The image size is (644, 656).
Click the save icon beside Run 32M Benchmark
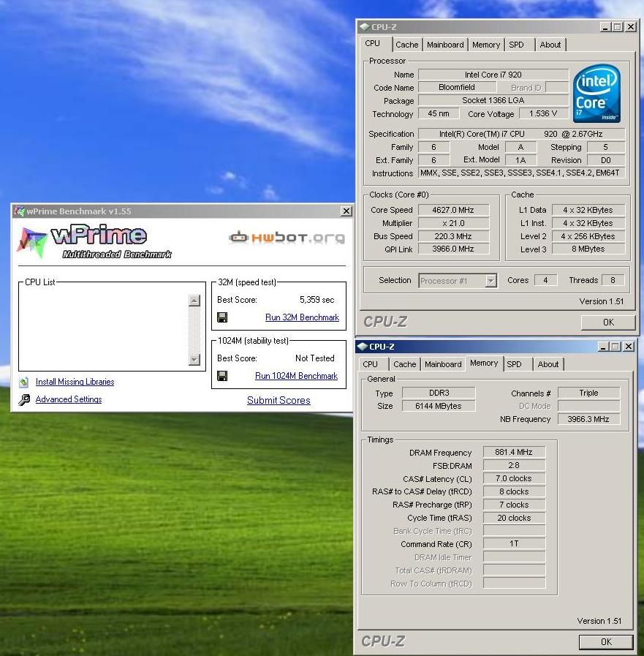[222, 317]
